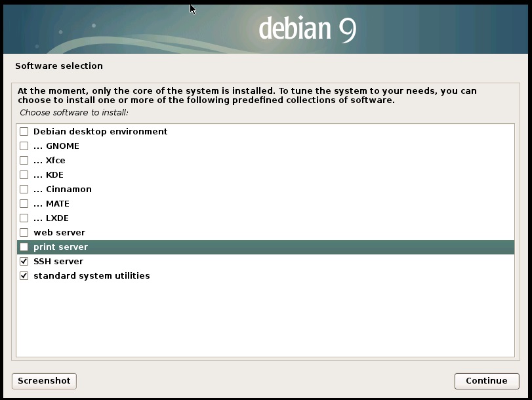Uncheck the standard system utilities checkbox
Screen dimensions: 532x400
[x=24, y=276]
